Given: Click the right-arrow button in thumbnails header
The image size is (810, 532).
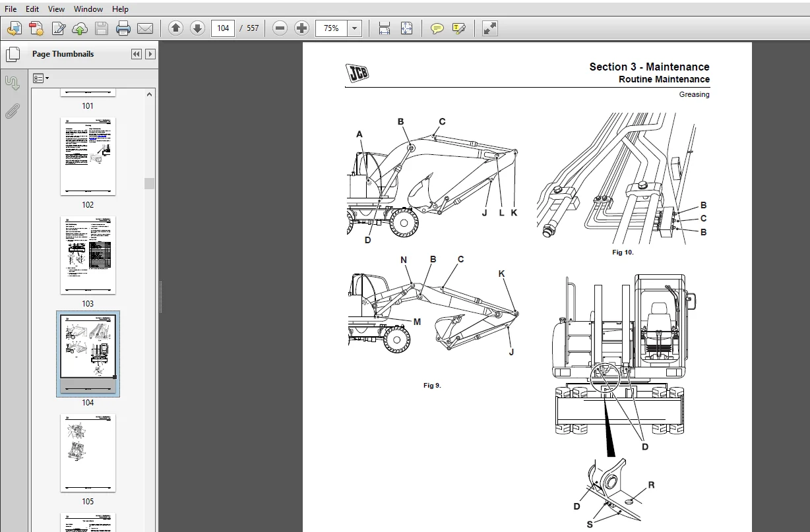Looking at the screenshot, I should [150, 54].
